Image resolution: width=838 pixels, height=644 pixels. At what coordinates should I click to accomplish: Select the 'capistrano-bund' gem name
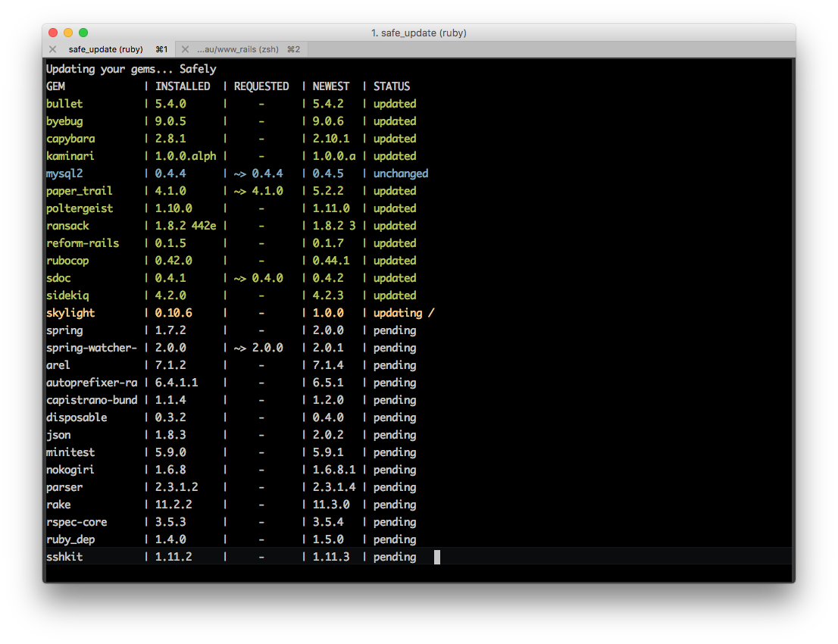point(92,400)
